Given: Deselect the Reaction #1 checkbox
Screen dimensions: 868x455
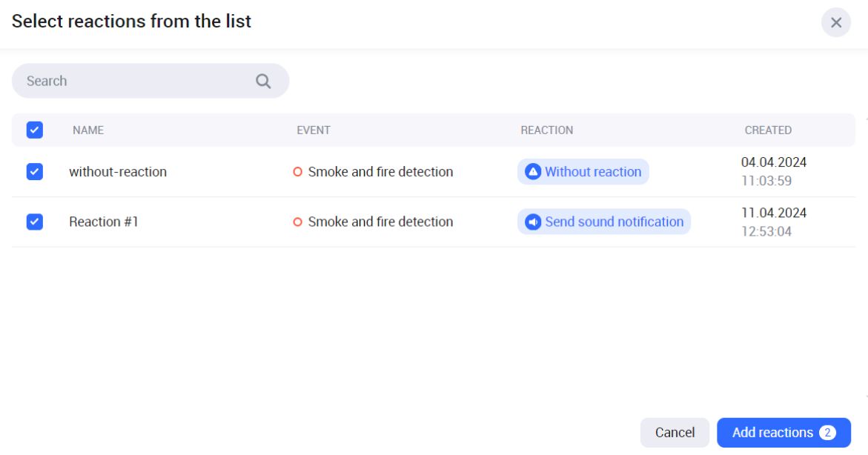Looking at the screenshot, I should [x=35, y=222].
